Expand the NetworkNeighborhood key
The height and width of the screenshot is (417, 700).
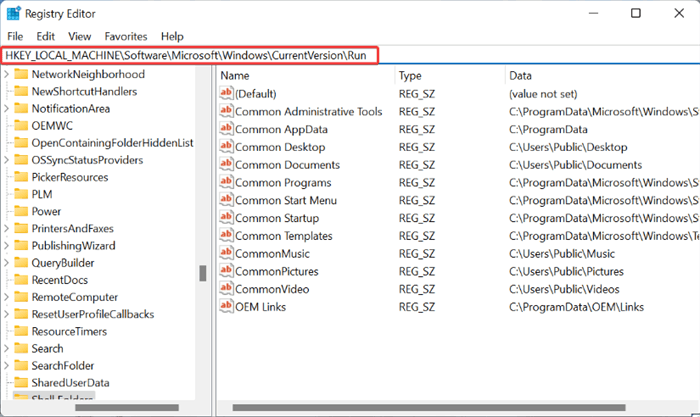[8, 74]
